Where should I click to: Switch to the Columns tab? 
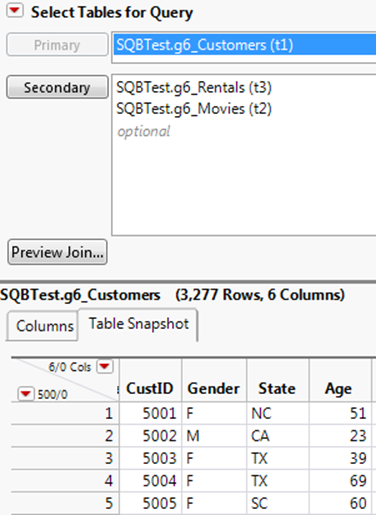pyautogui.click(x=44, y=326)
